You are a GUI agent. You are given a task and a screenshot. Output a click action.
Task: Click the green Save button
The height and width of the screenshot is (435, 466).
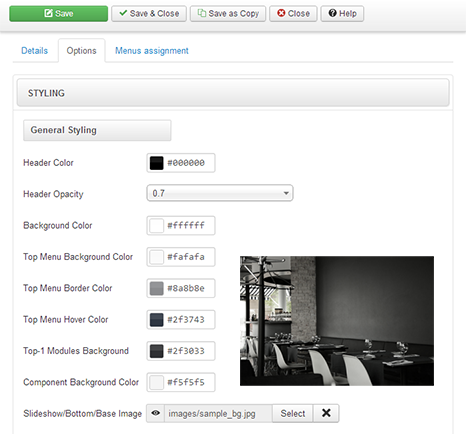[x=58, y=14]
